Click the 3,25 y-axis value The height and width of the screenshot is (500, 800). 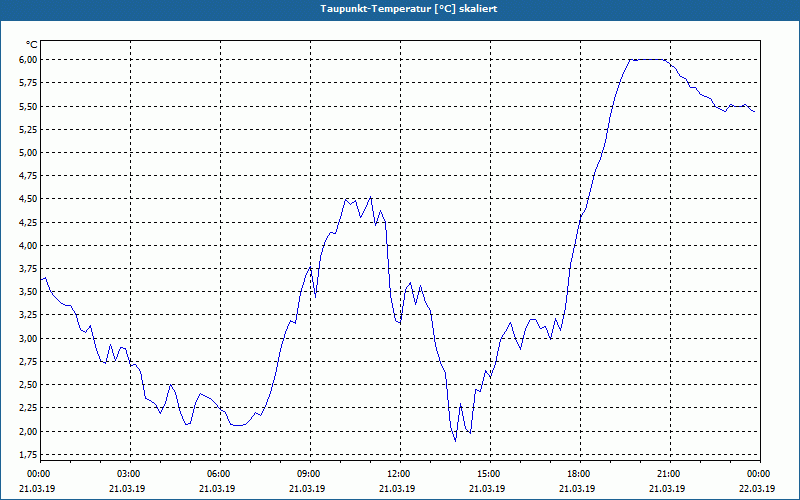click(x=28, y=315)
